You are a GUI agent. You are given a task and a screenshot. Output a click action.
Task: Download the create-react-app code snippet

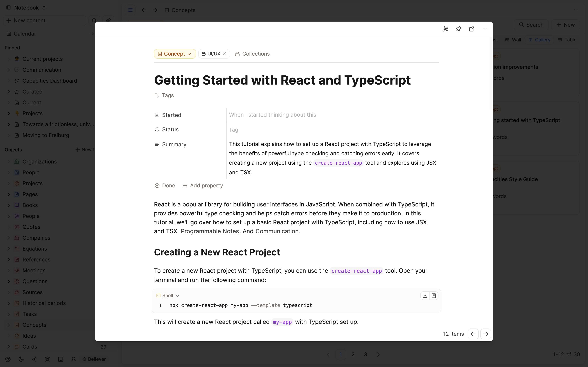coord(425,295)
